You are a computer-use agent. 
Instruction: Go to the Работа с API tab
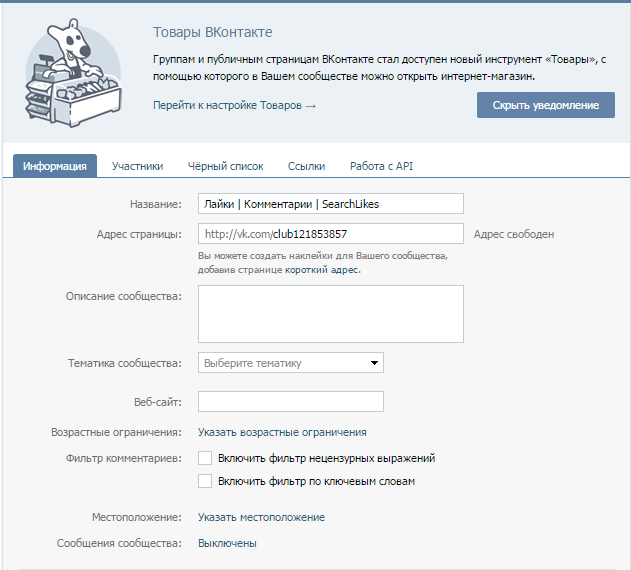pyautogui.click(x=381, y=166)
